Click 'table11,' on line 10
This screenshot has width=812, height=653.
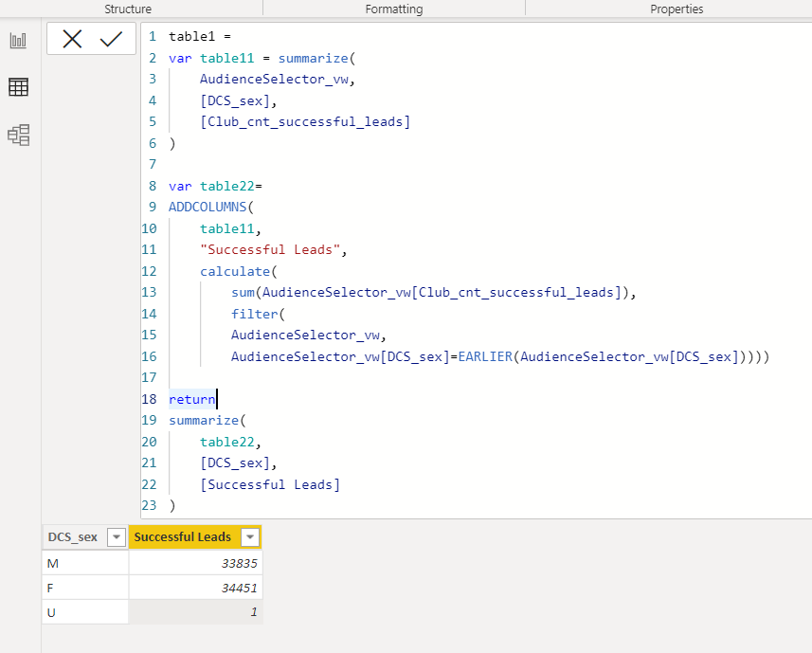(x=230, y=229)
